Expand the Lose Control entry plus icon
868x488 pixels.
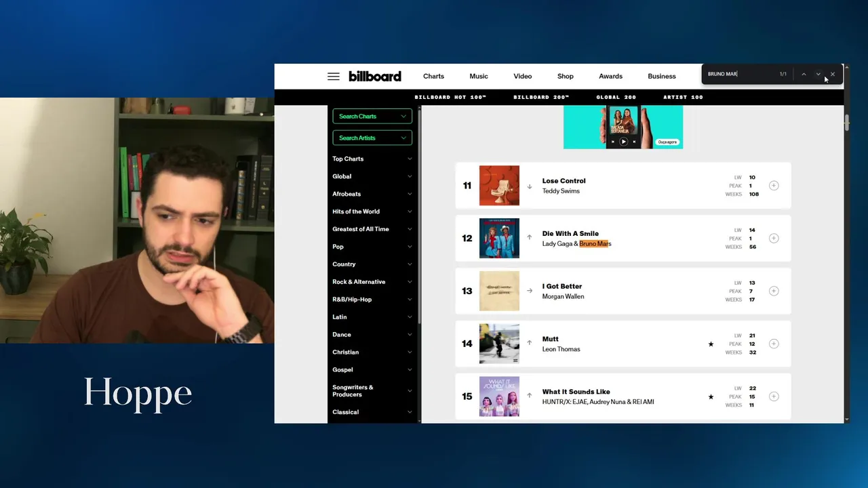(774, 186)
